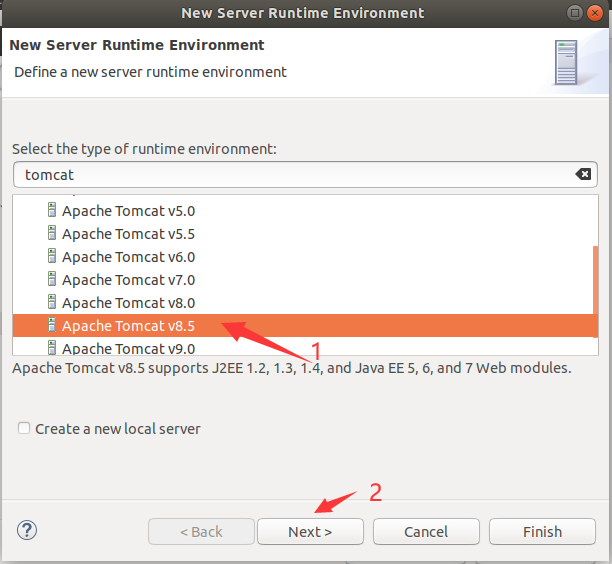Click the server icon beside Apache Tomcat v6.0
Screen dimensions: 612x564
(x=52, y=256)
